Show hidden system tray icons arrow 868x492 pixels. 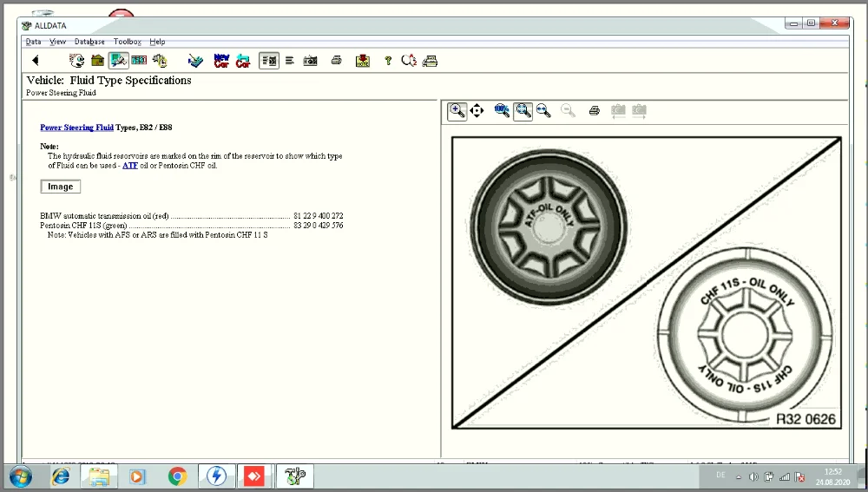pos(739,477)
